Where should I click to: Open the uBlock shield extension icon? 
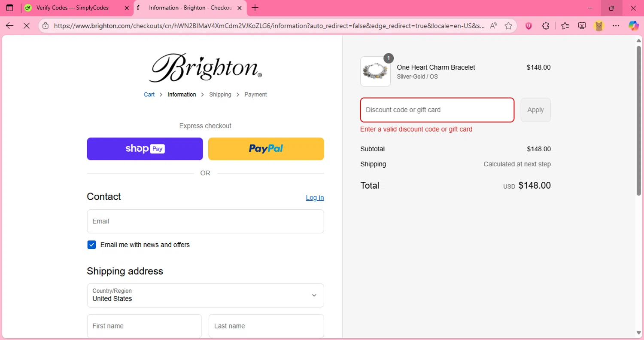529,26
